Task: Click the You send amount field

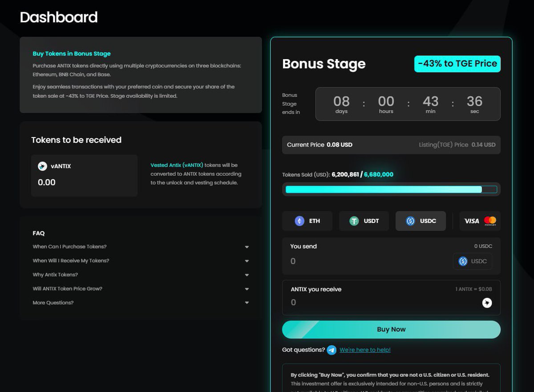Action: (365, 261)
